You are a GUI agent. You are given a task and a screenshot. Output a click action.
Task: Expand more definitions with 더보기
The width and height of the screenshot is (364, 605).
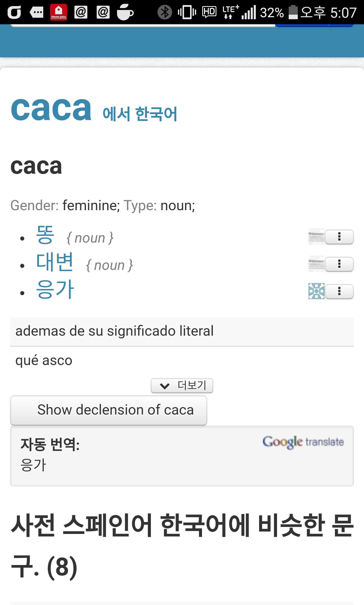(x=182, y=385)
